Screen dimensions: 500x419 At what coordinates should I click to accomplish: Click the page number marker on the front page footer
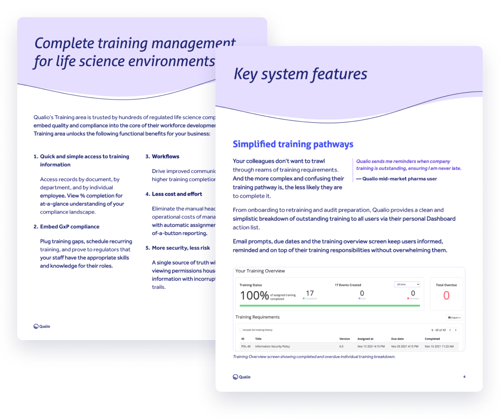[x=464, y=377]
